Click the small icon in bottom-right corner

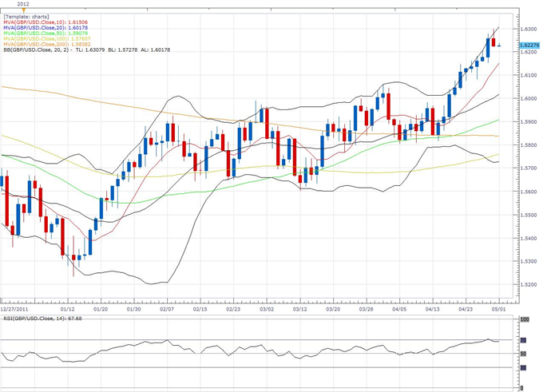pyautogui.click(x=522, y=387)
